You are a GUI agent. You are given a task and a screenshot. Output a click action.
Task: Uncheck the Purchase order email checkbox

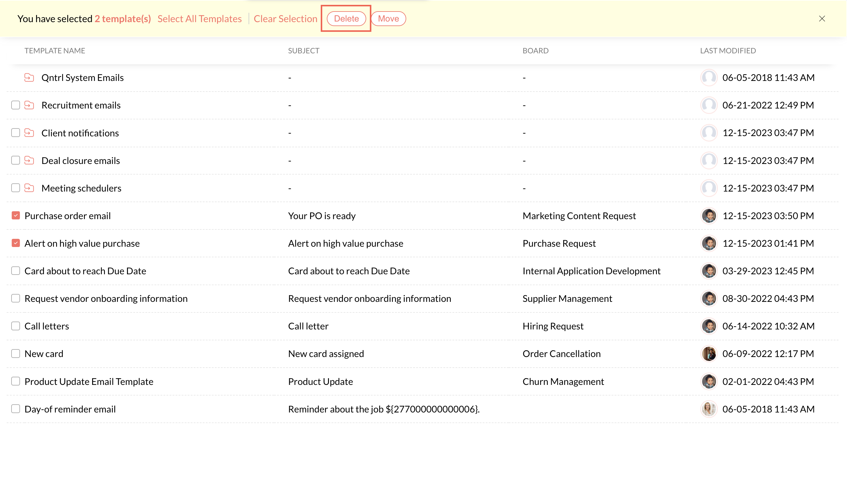coord(16,216)
